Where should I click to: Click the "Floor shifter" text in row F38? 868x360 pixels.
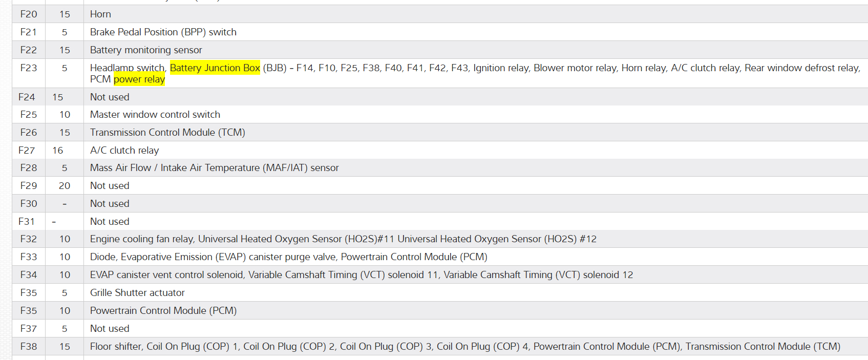(x=116, y=347)
